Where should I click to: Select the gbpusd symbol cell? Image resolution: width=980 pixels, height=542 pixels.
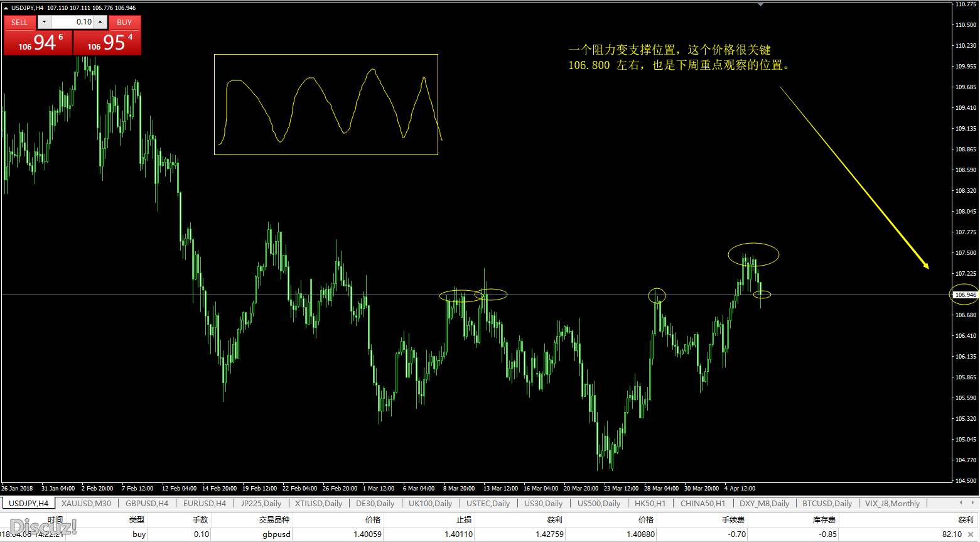point(276,534)
